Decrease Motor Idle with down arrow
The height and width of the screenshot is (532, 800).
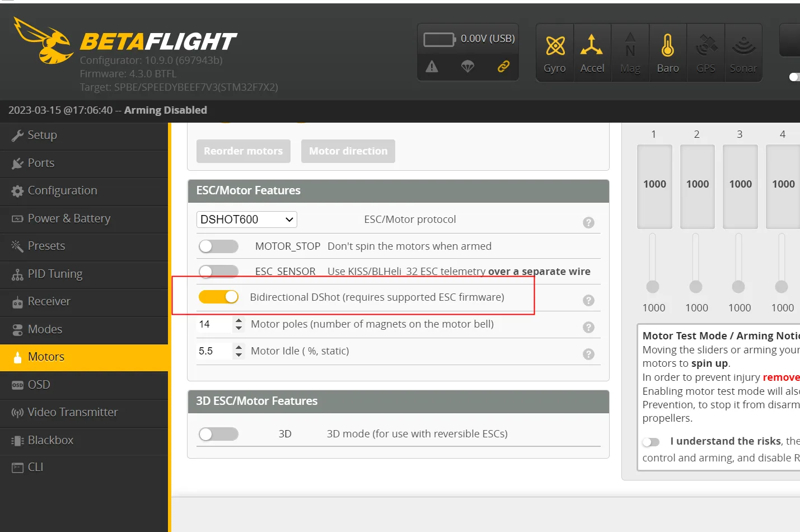point(239,354)
